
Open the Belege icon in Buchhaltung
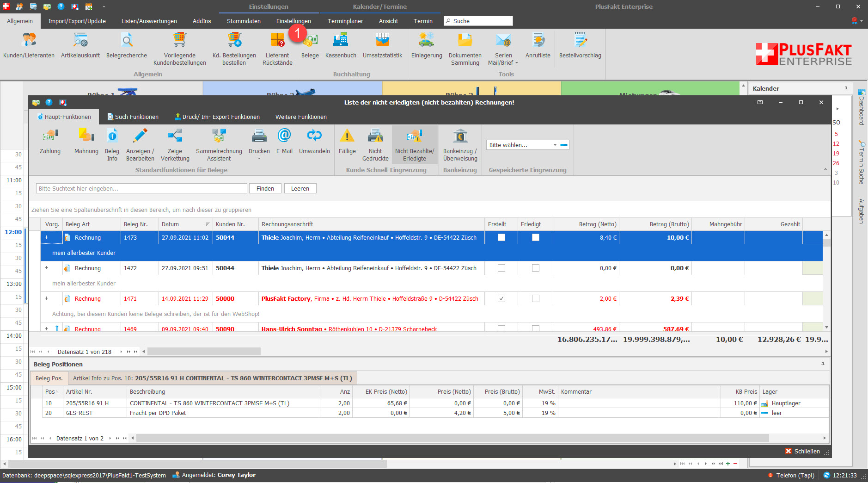tap(310, 45)
